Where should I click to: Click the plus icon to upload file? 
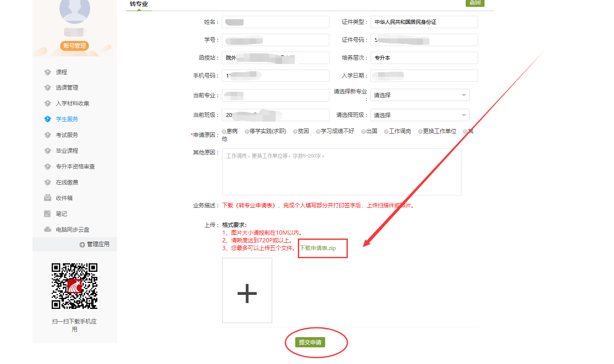pos(247,294)
